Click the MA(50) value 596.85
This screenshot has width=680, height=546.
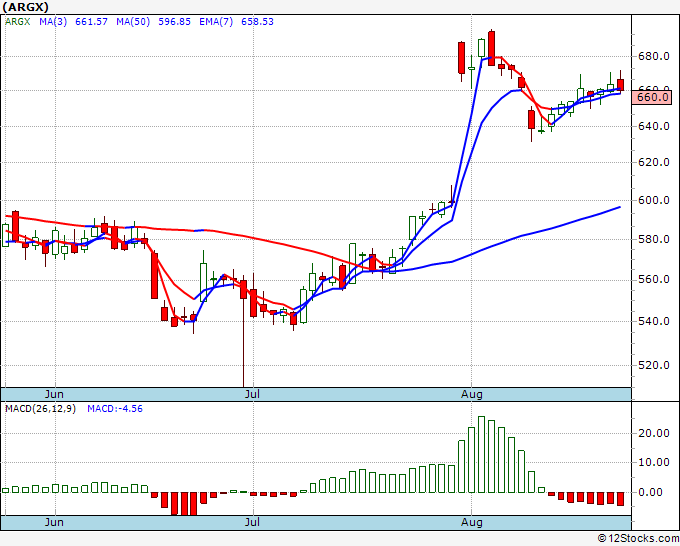pos(174,22)
